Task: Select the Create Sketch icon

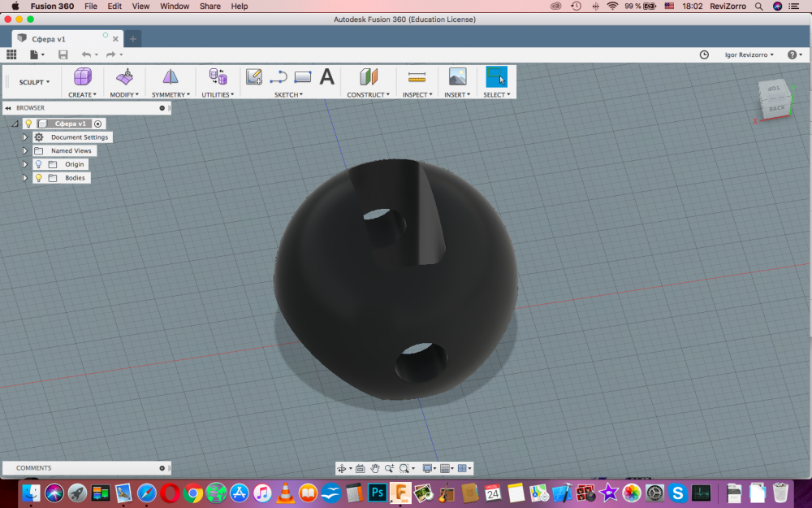Action: (x=254, y=77)
